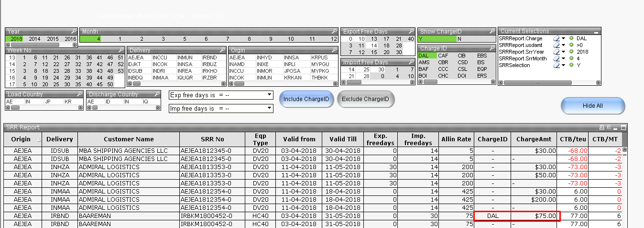Viewport: 644px width, 228px height.
Task: Select 40 in Export Free Days
Action: click(x=411, y=39)
